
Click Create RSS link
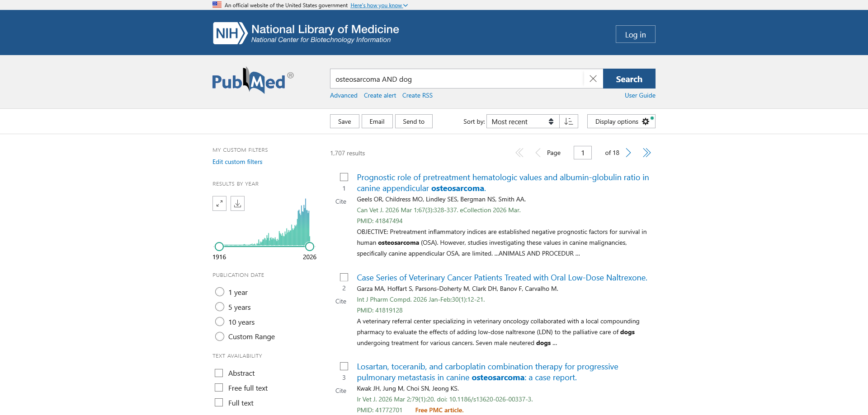[x=417, y=95]
